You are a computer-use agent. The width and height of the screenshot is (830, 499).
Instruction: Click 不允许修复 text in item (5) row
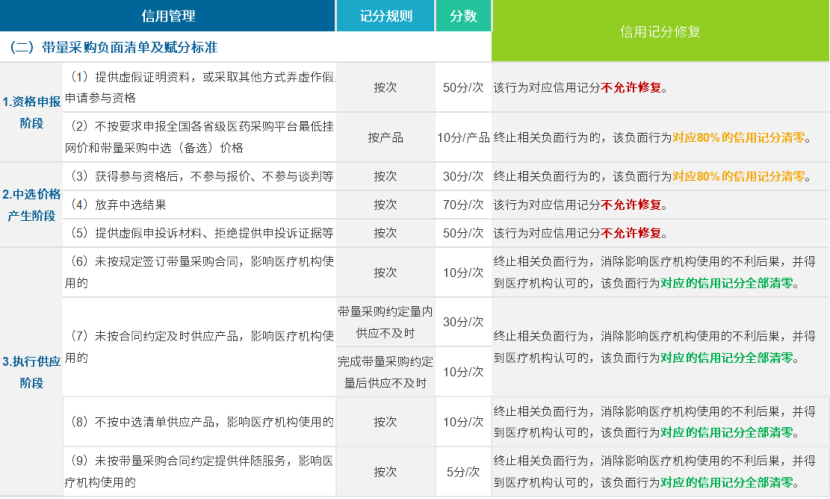[x=631, y=233]
